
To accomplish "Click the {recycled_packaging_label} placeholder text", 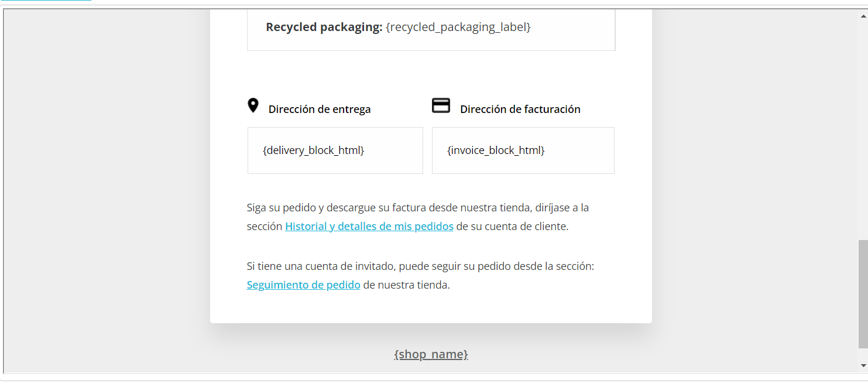I will [458, 27].
